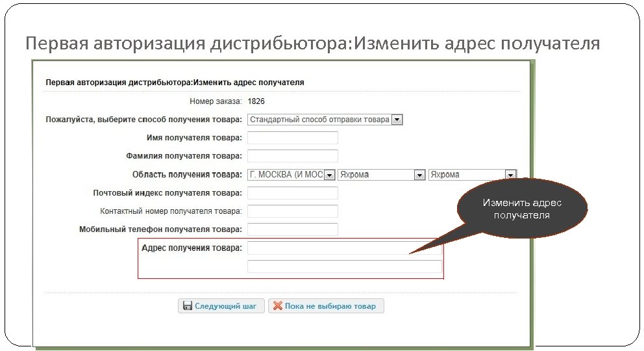
Task: Focus the Фамилия получателя товара field
Action: pos(292,156)
